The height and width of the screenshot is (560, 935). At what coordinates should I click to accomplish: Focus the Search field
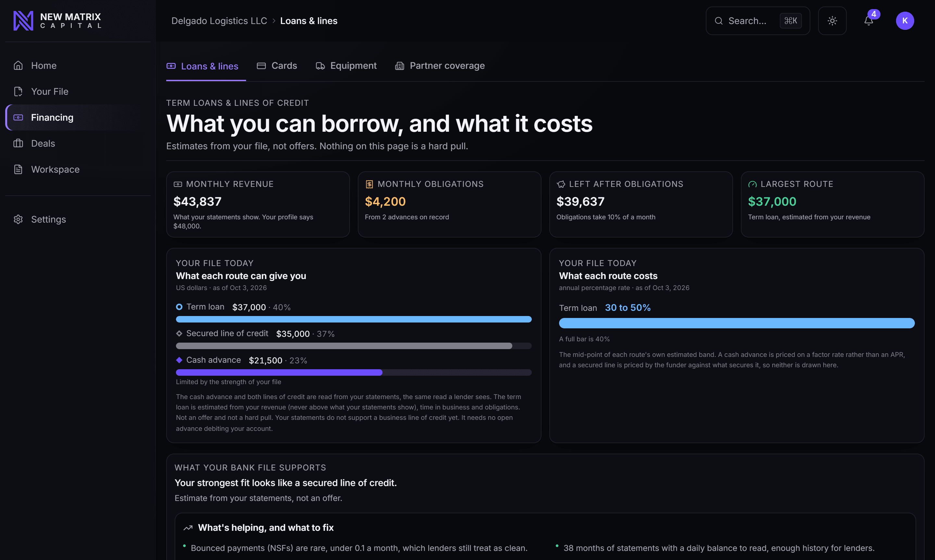pos(758,21)
